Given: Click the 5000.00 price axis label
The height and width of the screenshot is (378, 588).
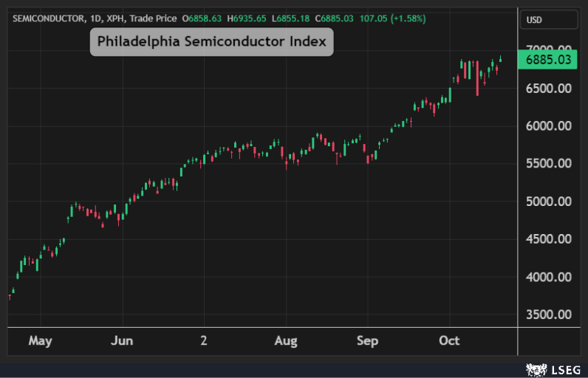Looking at the screenshot, I should (x=547, y=202).
